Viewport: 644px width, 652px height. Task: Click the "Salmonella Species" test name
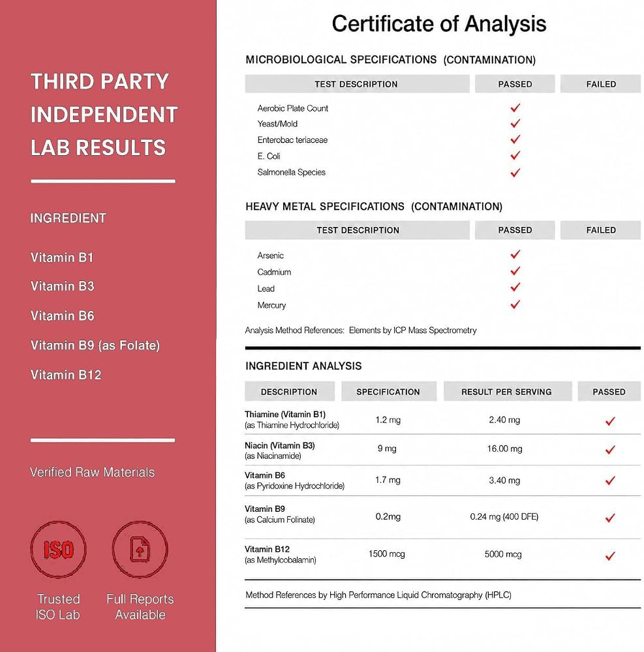[291, 172]
